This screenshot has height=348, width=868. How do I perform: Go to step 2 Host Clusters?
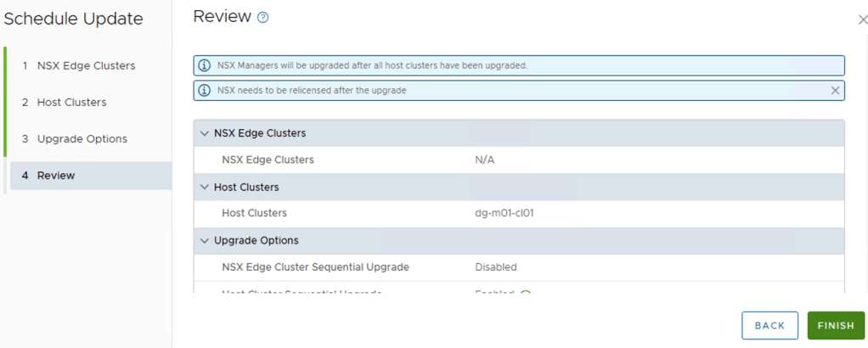pyautogui.click(x=71, y=102)
